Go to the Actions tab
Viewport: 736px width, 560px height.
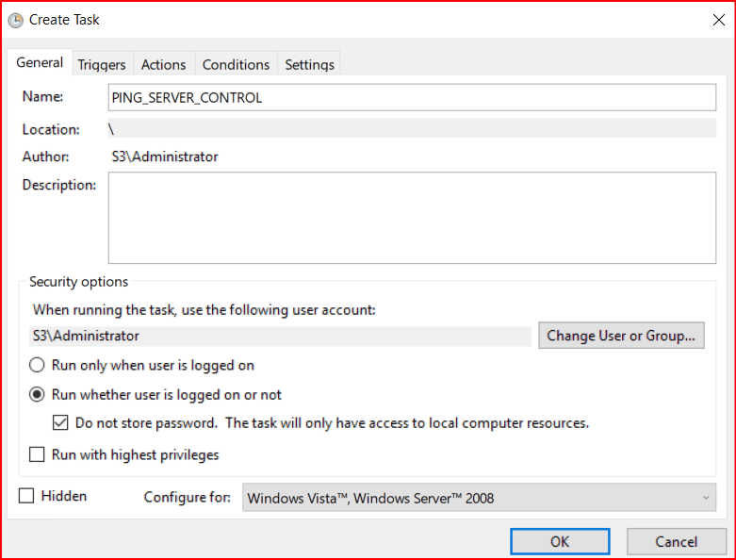pos(163,64)
